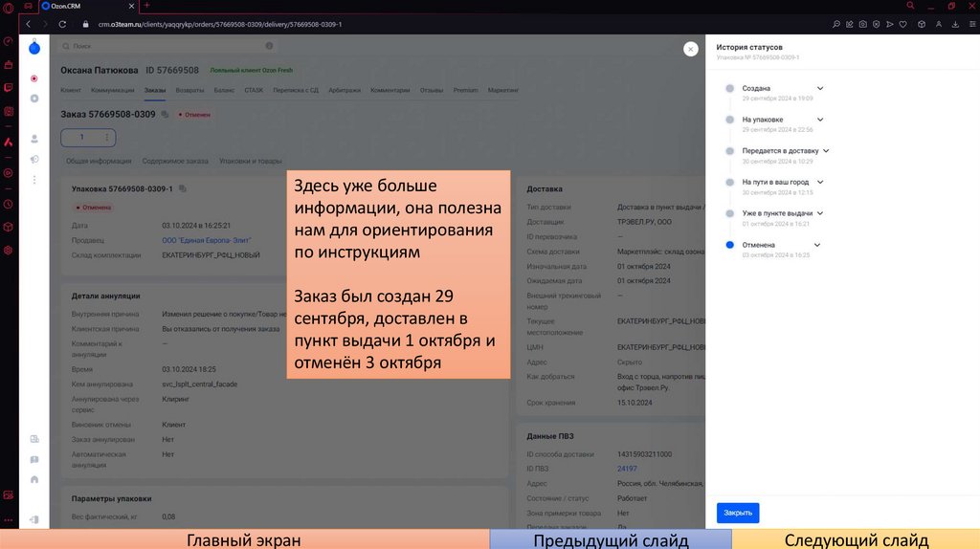
Task: Click storage term value '15.10.2024'
Action: [635, 403]
